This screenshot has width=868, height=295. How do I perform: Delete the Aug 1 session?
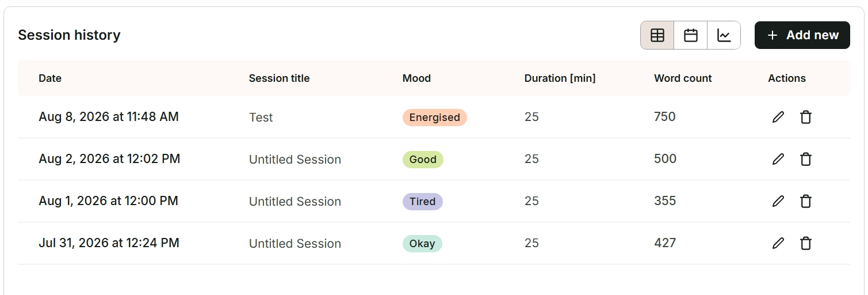click(806, 201)
